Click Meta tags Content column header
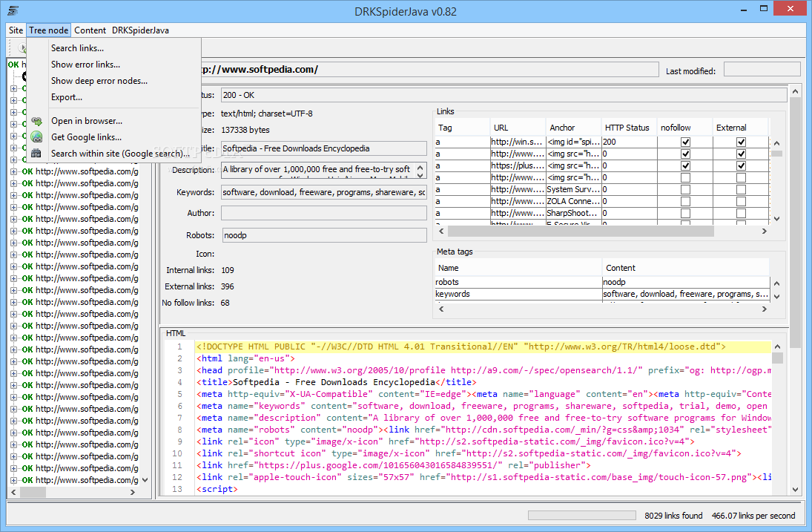Screen dimensions: 812x532 coord(686,268)
